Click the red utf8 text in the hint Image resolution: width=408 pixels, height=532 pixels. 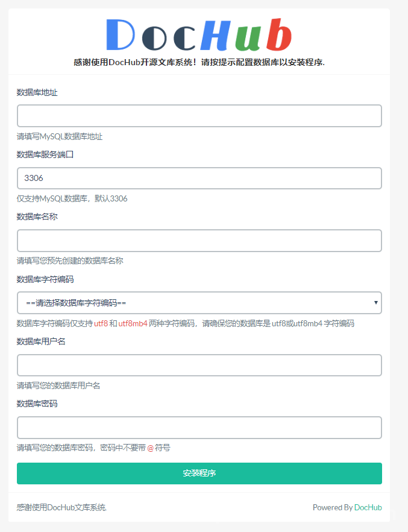coord(101,323)
